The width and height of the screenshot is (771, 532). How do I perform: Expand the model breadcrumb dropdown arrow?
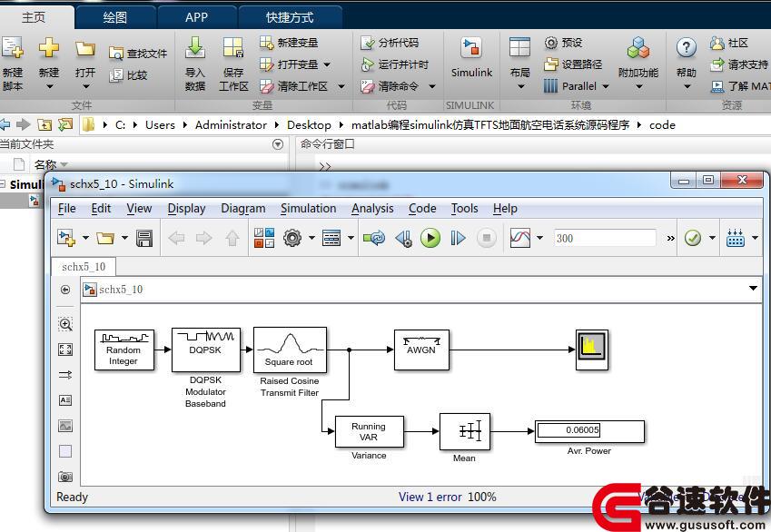coord(754,288)
